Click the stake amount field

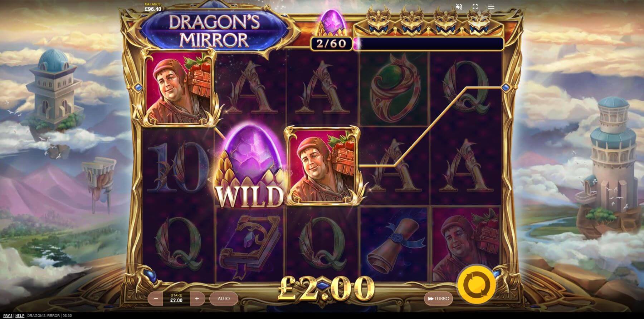tap(176, 299)
